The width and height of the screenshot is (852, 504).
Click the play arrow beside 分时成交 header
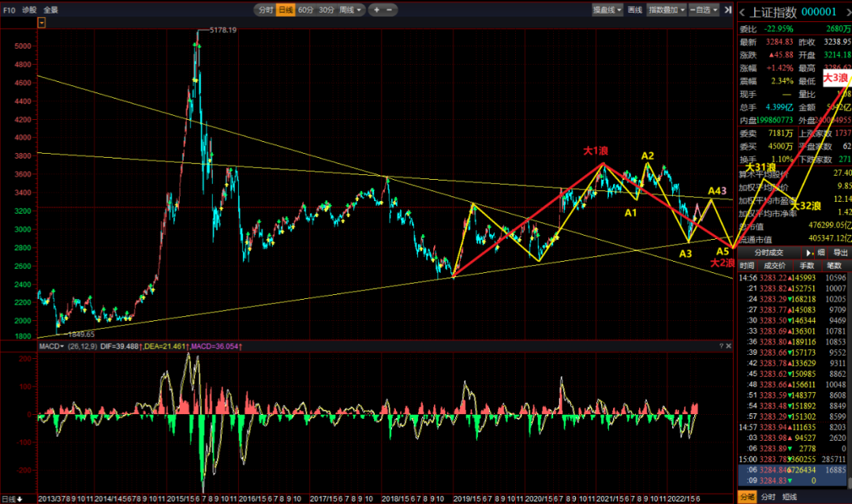point(808,252)
